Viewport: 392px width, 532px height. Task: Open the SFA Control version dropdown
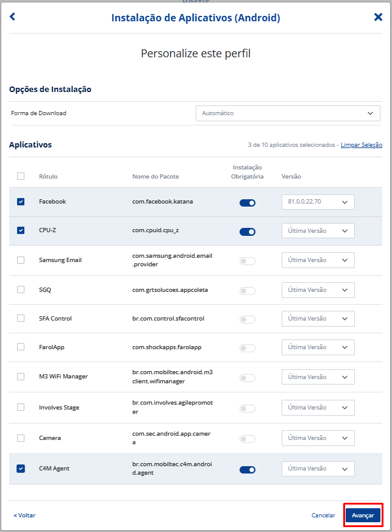[x=318, y=319]
